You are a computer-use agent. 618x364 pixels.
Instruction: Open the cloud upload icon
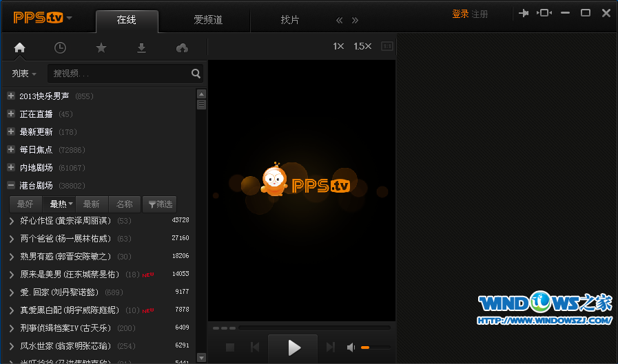pos(182,47)
